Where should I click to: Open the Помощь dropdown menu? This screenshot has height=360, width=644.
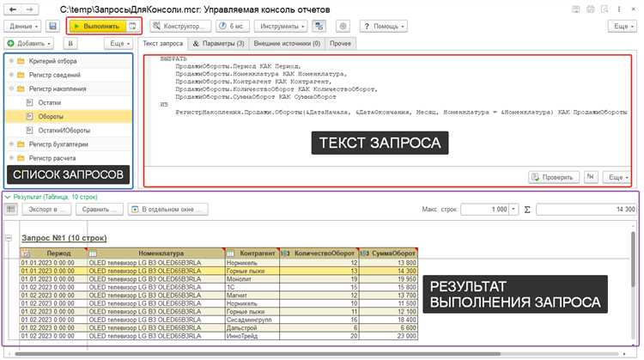click(x=384, y=26)
